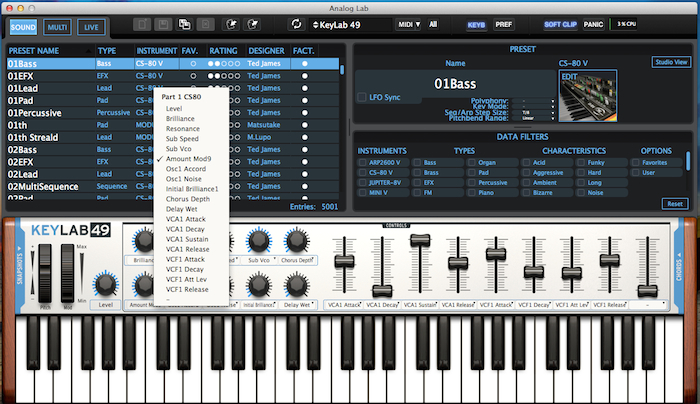Viewport: 700px width, 404px height.
Task: Open the KeyLab 49 controller selector
Action: tap(350, 25)
